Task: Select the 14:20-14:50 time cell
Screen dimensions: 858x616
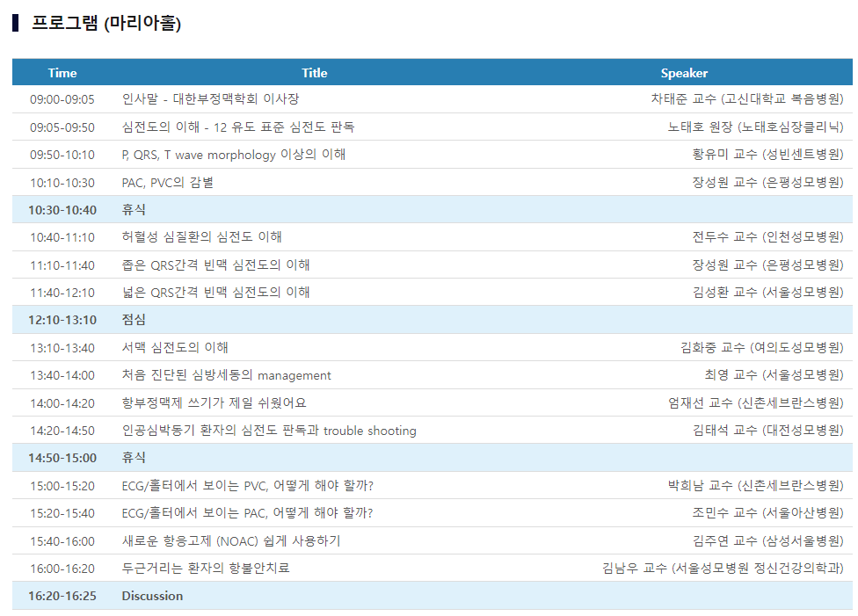Action: pyautogui.click(x=62, y=431)
